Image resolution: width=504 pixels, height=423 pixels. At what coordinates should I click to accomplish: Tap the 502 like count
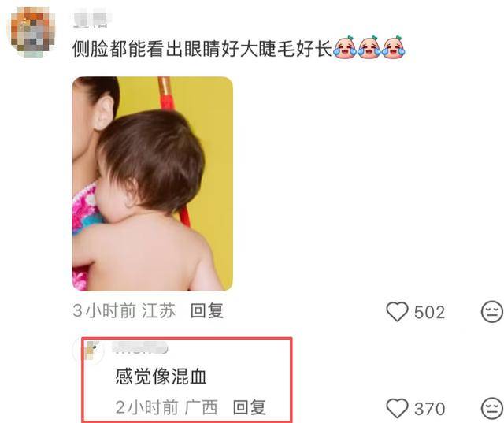pyautogui.click(x=429, y=312)
